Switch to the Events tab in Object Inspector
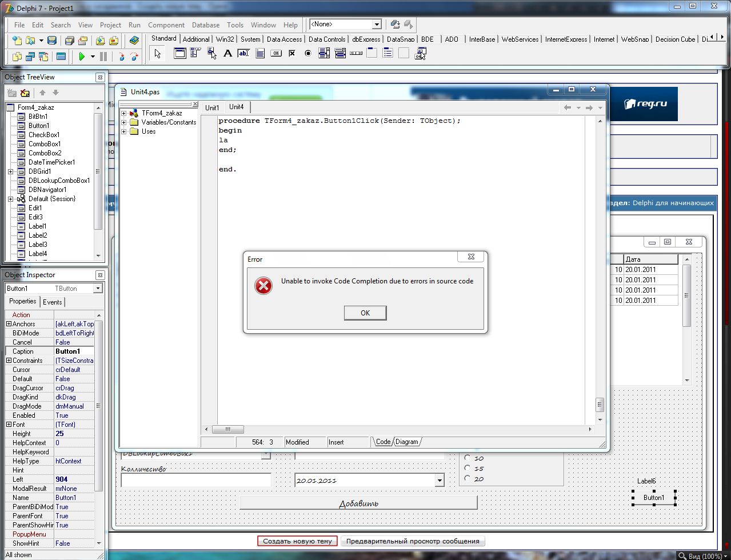This screenshot has width=731, height=560. tap(53, 302)
